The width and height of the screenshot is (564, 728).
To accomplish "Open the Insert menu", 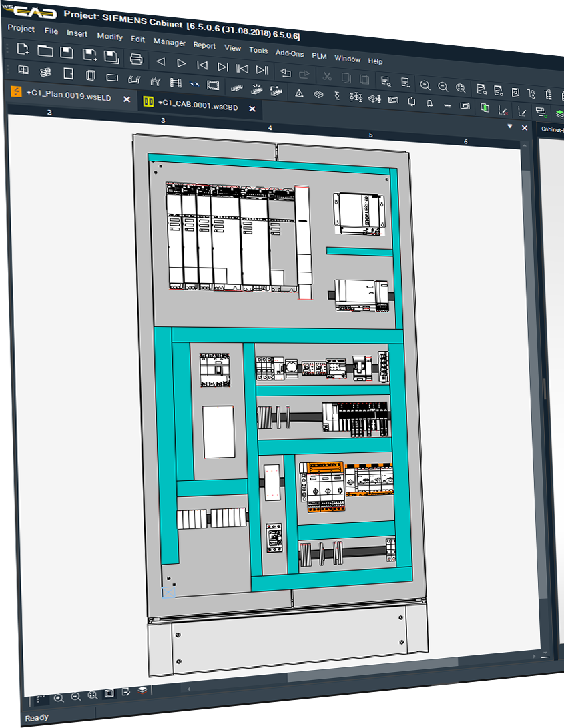I will [77, 33].
